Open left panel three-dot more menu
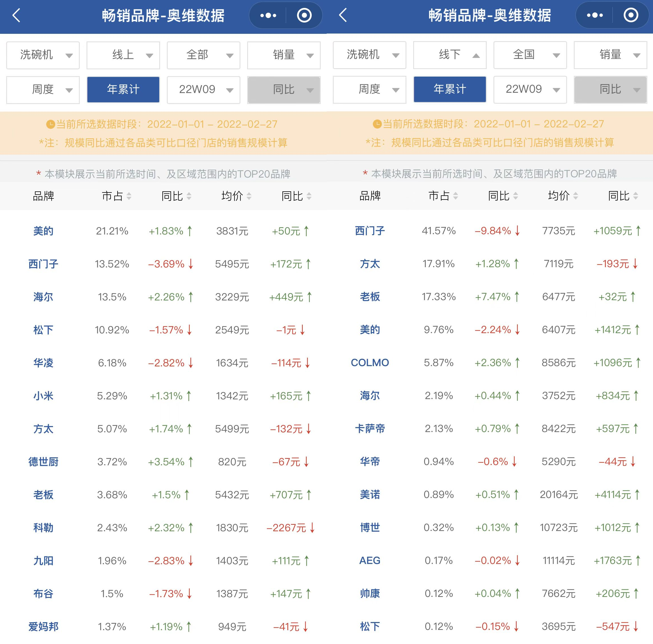This screenshot has height=644, width=653. pyautogui.click(x=268, y=16)
